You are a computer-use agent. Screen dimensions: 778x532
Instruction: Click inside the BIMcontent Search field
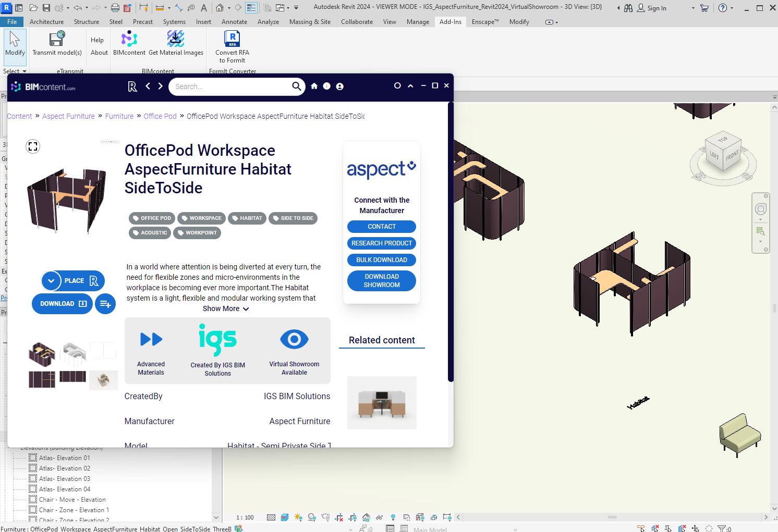232,86
